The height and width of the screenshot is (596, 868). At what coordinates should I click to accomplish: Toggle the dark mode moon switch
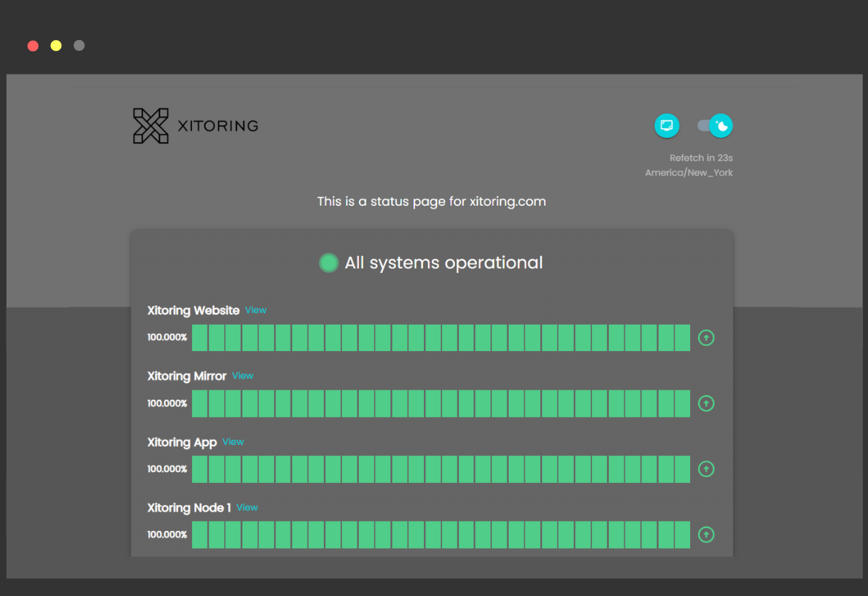click(x=716, y=125)
